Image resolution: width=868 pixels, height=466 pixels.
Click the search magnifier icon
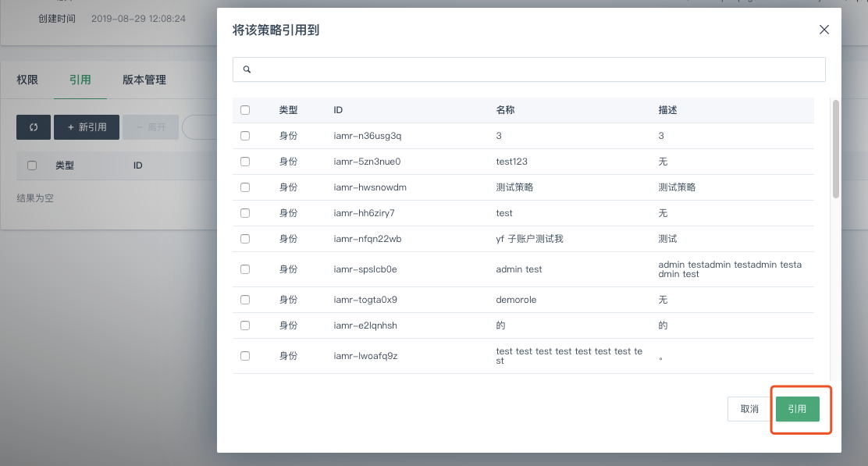click(247, 69)
